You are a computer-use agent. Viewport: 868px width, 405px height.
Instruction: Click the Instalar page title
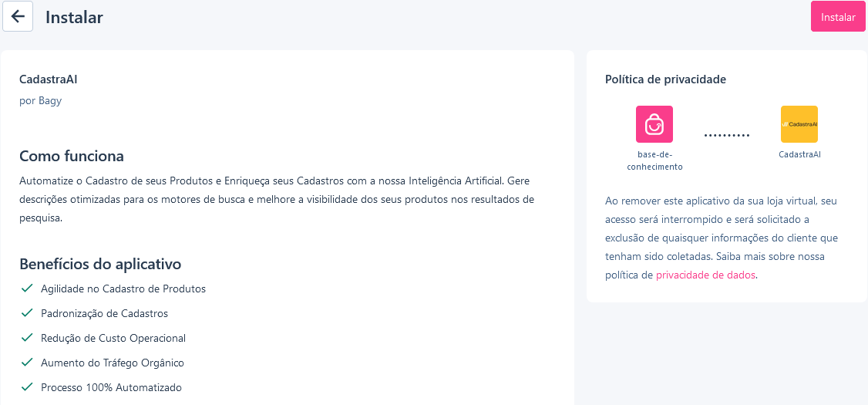click(x=74, y=17)
